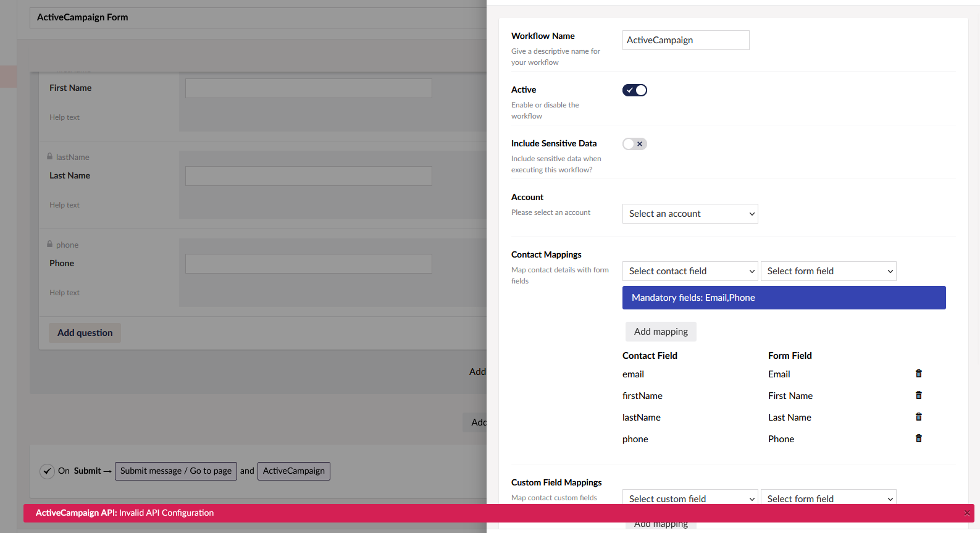
Task: Click the email contact field cell
Action: click(x=633, y=374)
